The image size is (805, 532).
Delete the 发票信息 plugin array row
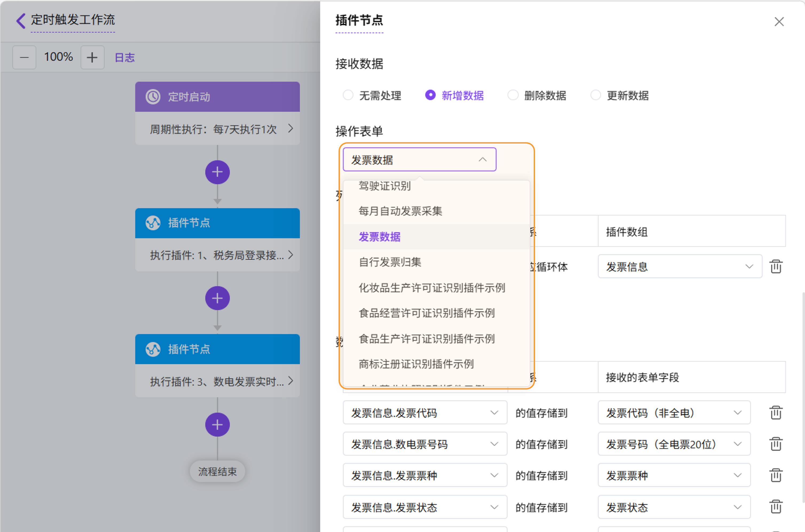pos(776,267)
